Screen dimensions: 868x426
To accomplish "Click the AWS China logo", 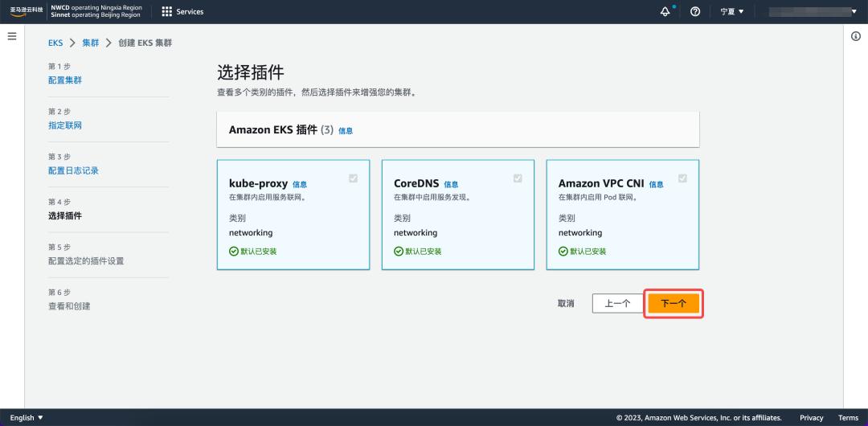I will click(27, 11).
